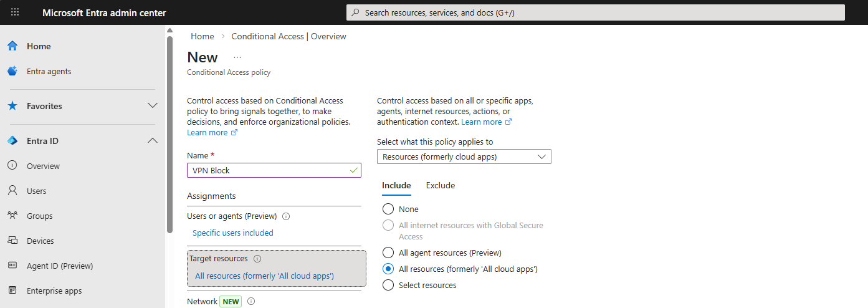
Task: Collapse the Entra ID section chevron
Action: [153, 141]
